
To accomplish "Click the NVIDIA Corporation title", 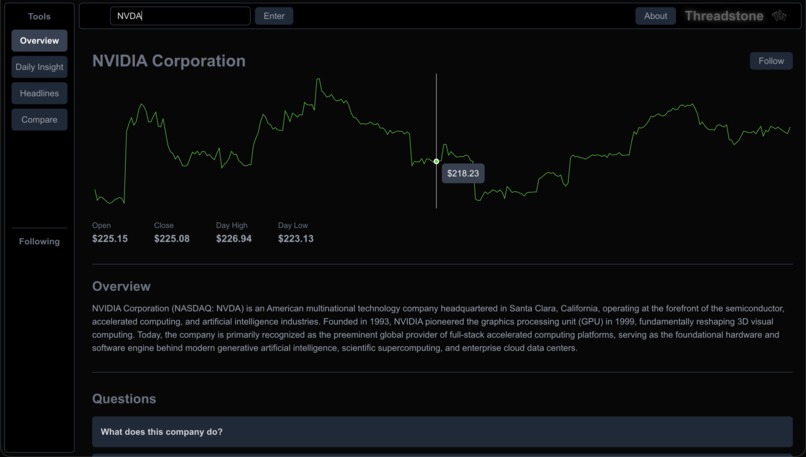I will [169, 61].
